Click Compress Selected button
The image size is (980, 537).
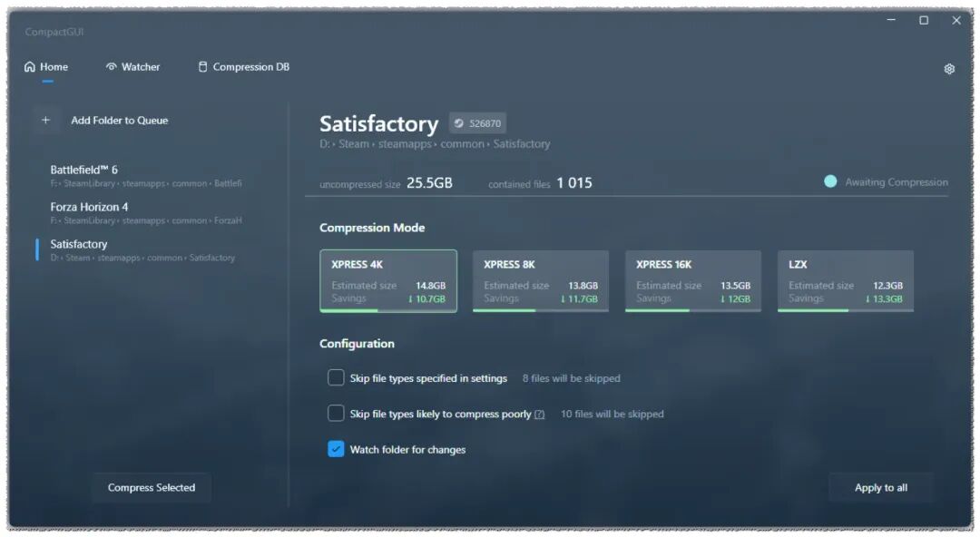click(152, 488)
